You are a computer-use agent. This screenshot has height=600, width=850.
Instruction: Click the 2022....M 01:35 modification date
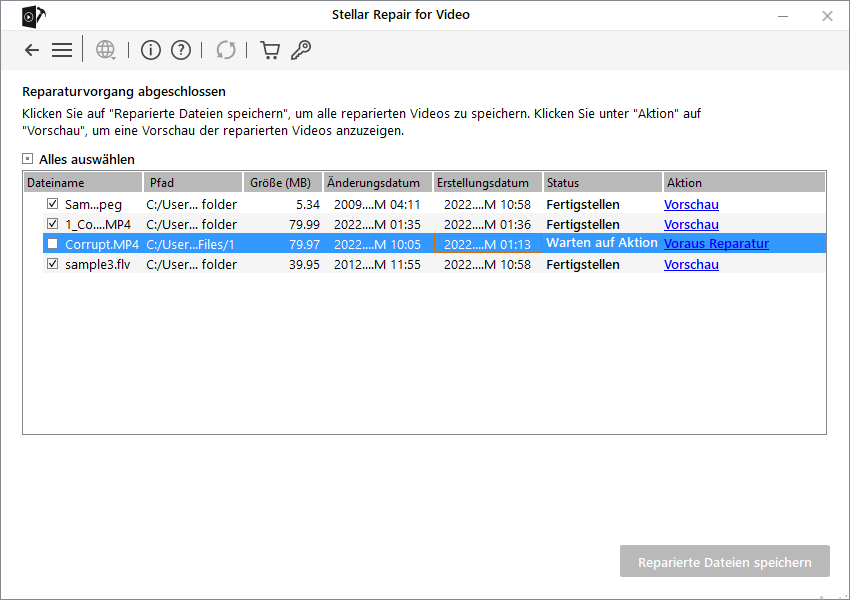[x=377, y=224]
